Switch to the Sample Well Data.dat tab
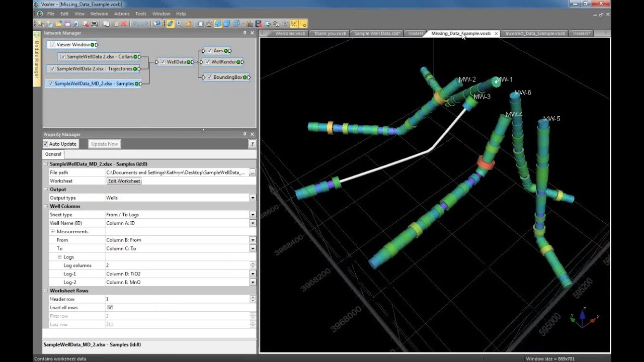644x362 pixels. pyautogui.click(x=377, y=33)
